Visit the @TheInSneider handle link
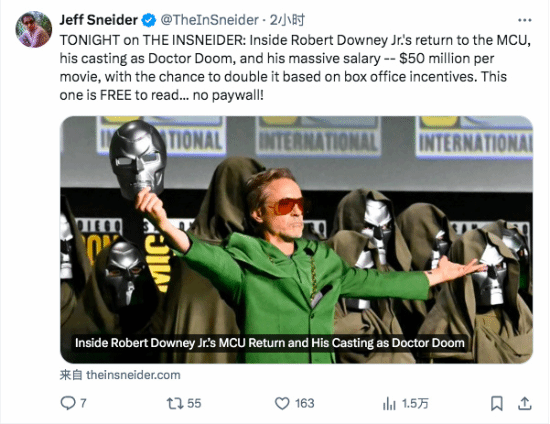 pos(209,20)
